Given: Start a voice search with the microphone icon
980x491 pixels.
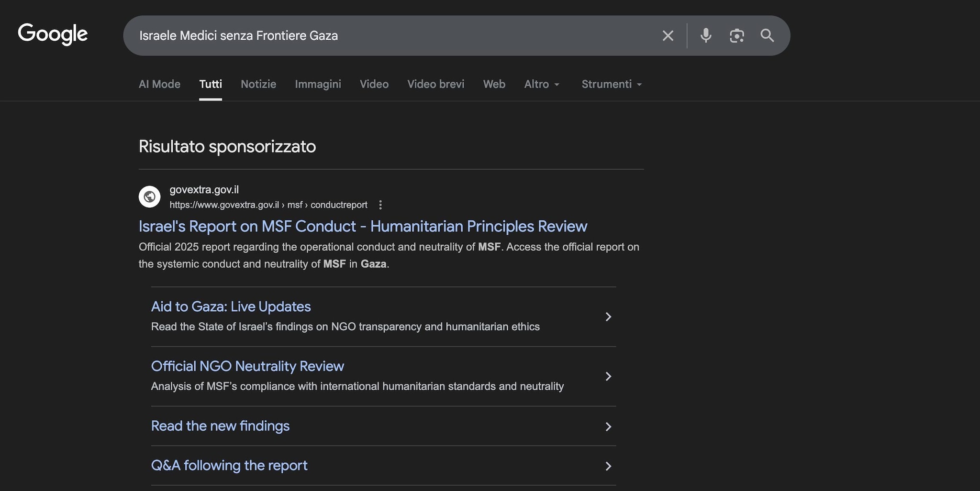Looking at the screenshot, I should click(x=705, y=35).
